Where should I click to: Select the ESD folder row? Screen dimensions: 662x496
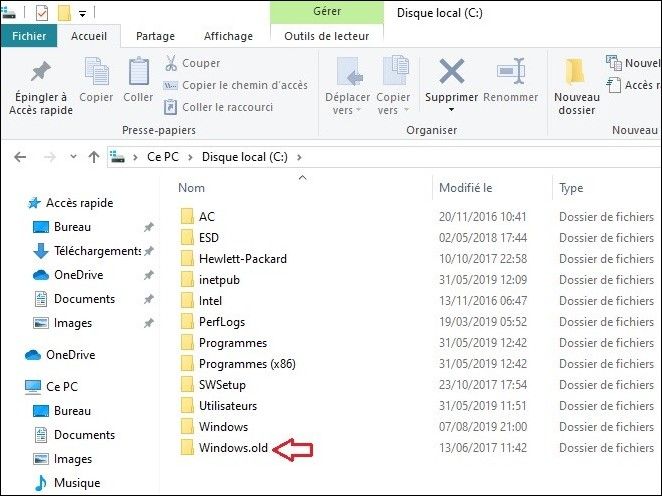coord(418,237)
